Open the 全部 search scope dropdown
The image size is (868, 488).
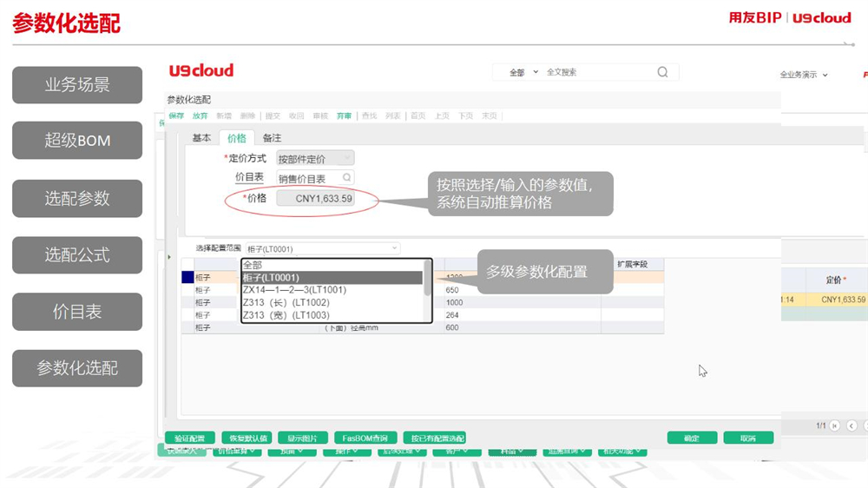(523, 72)
